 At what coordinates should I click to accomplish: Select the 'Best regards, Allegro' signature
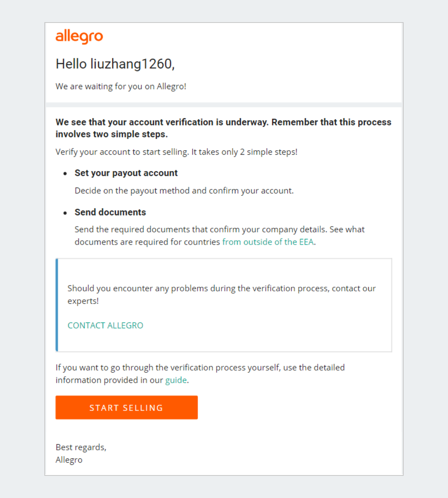click(x=81, y=453)
